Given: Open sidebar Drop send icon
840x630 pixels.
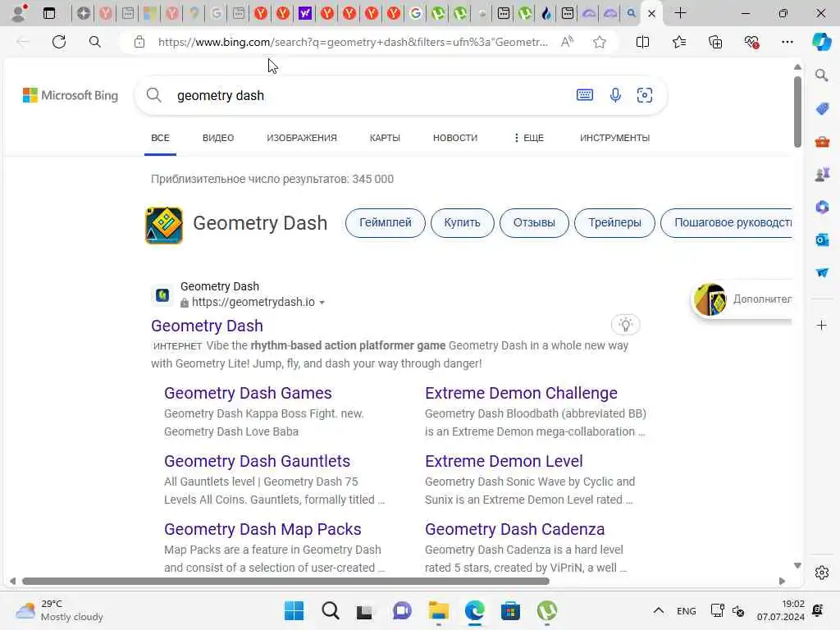Looking at the screenshot, I should [x=822, y=272].
